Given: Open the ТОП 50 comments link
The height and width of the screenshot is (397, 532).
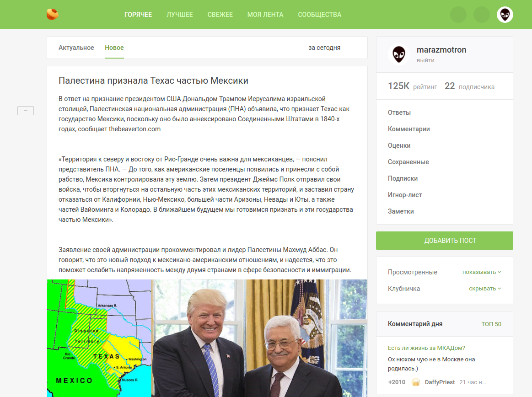Looking at the screenshot, I should coord(491,324).
